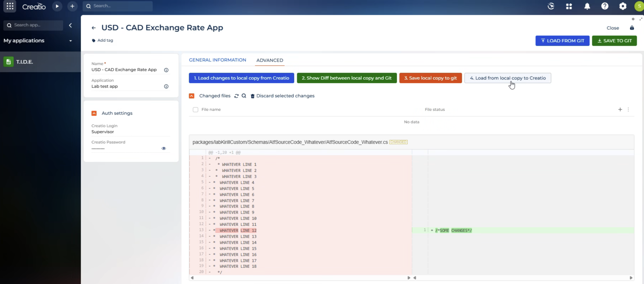Open system designer gear icon
Viewport: 644px width, 284px height.
pos(623,6)
